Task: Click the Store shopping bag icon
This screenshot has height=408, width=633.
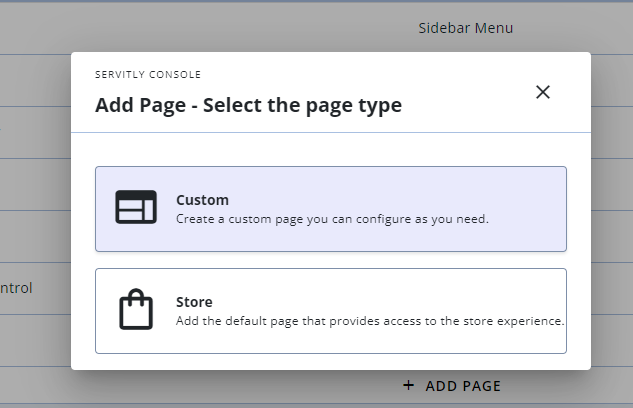Action: (x=135, y=310)
